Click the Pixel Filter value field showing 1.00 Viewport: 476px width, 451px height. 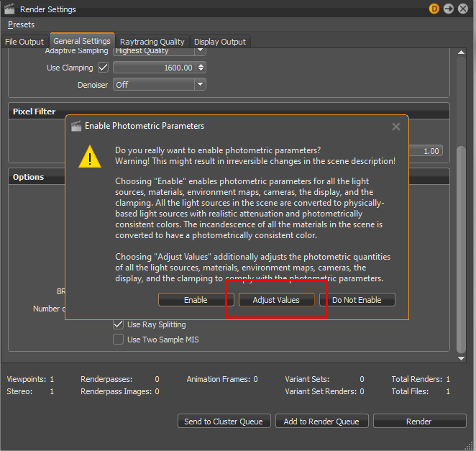point(426,151)
